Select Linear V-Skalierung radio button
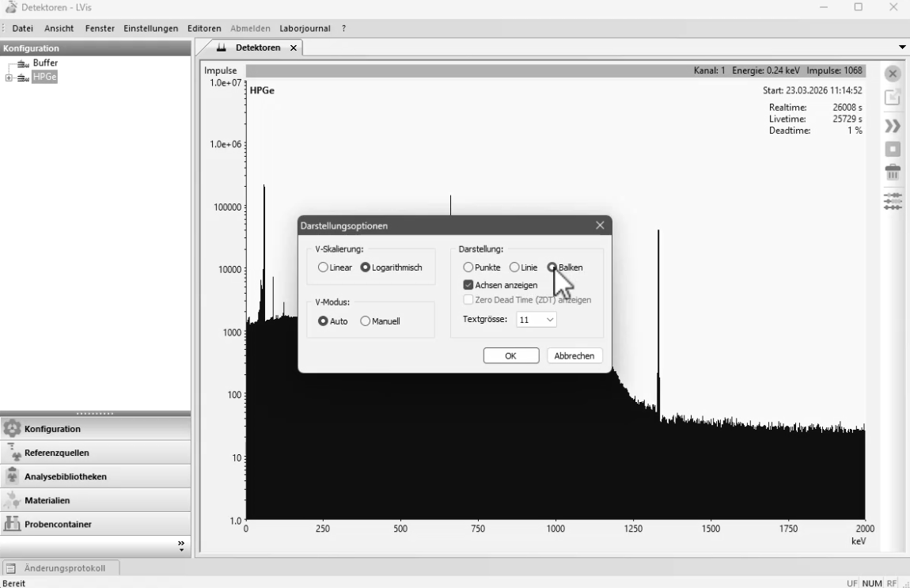The image size is (910, 588). [x=323, y=267]
